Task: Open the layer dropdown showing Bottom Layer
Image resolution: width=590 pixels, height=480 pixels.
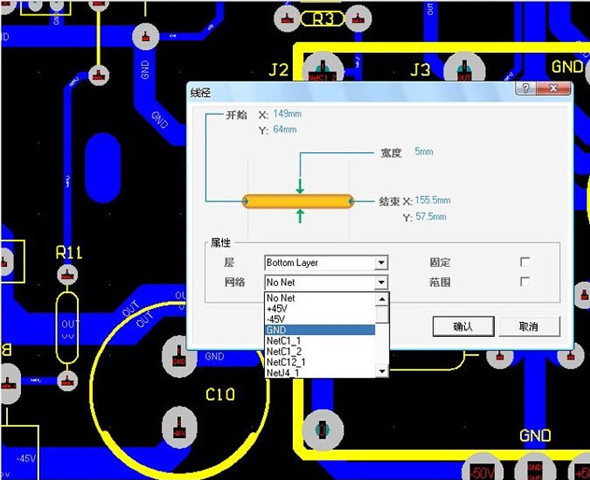Action: [x=326, y=263]
